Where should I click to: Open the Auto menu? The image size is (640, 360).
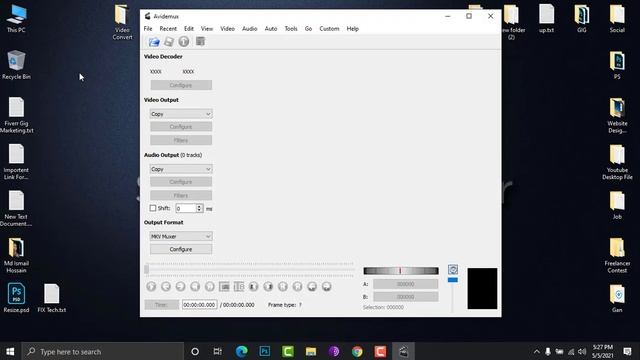(271, 29)
